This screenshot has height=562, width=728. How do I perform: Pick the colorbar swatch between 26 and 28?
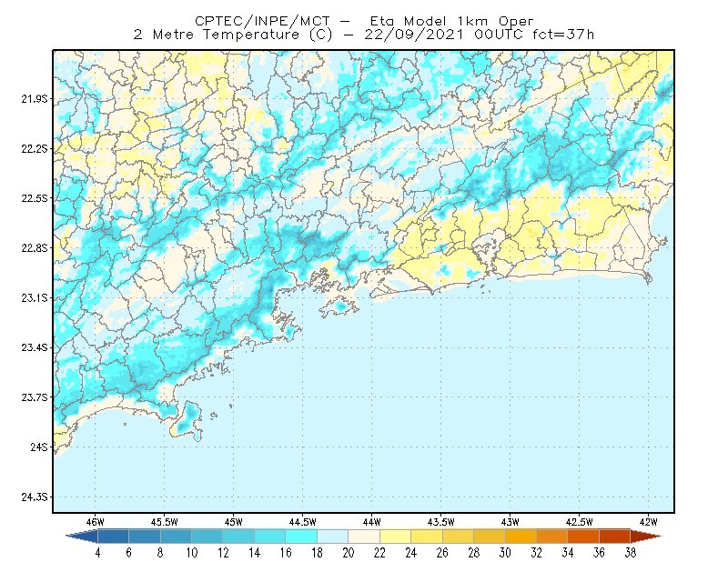coord(458,537)
